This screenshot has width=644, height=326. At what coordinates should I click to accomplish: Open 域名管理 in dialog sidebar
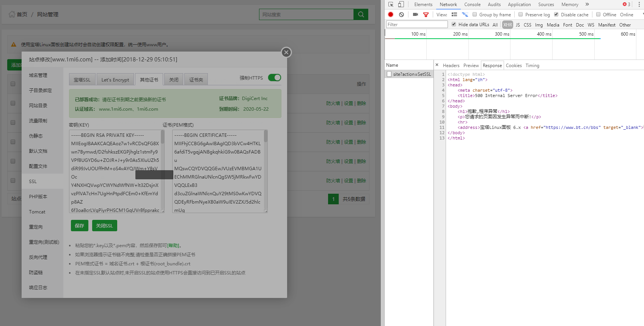coord(42,75)
